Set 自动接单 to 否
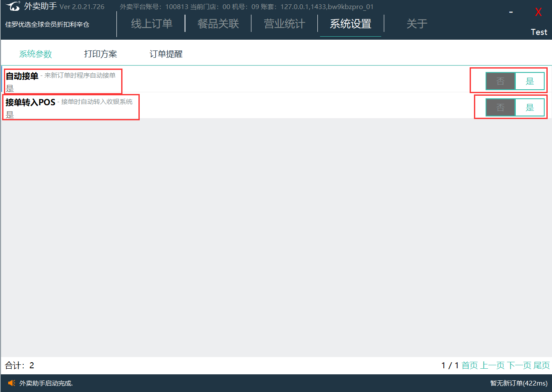Viewport: 552px width, 392px height. [500, 81]
